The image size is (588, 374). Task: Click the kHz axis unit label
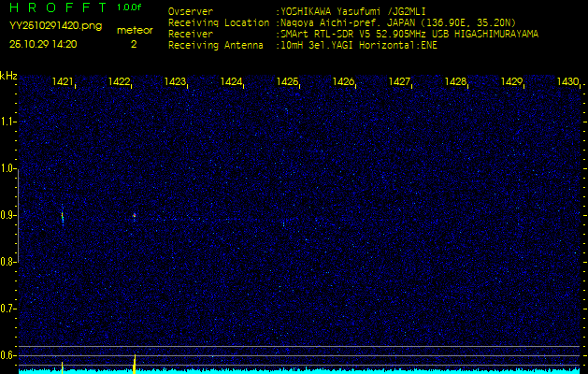click(8, 75)
